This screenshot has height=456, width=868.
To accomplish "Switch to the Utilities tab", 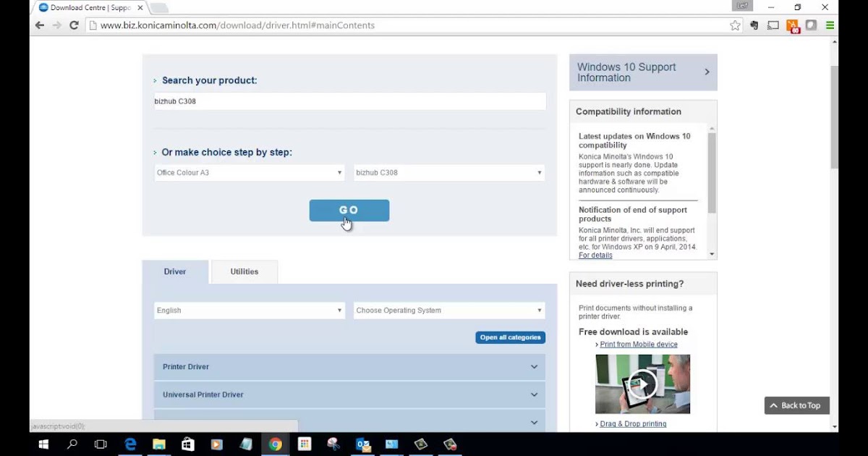I will (x=244, y=272).
